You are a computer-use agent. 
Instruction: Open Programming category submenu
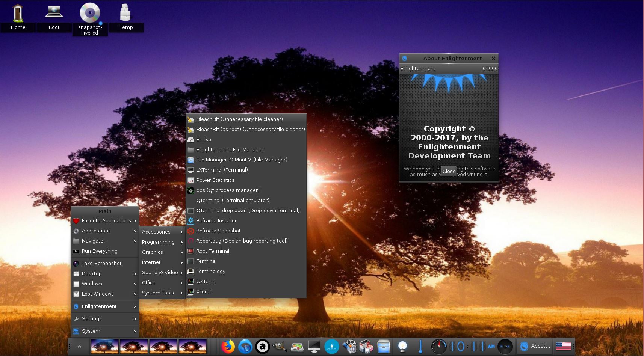(162, 242)
